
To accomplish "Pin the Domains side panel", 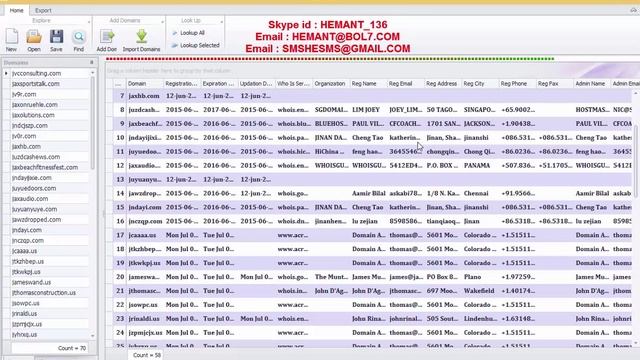I will (x=92, y=62).
